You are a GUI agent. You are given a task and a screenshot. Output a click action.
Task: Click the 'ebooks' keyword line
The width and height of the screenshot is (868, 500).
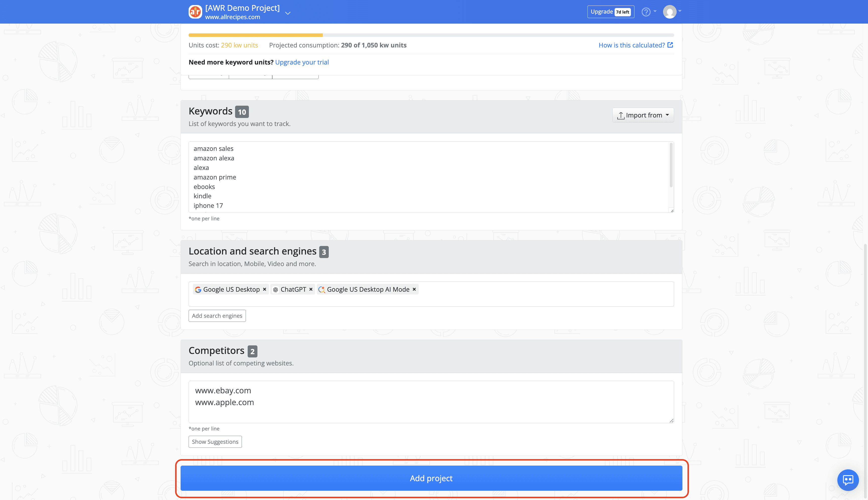point(204,187)
